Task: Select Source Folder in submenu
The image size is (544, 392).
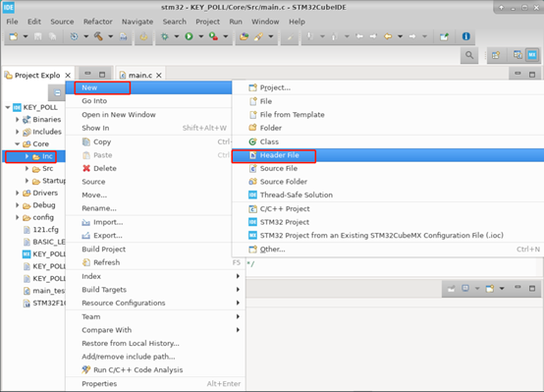Action: click(388, 182)
